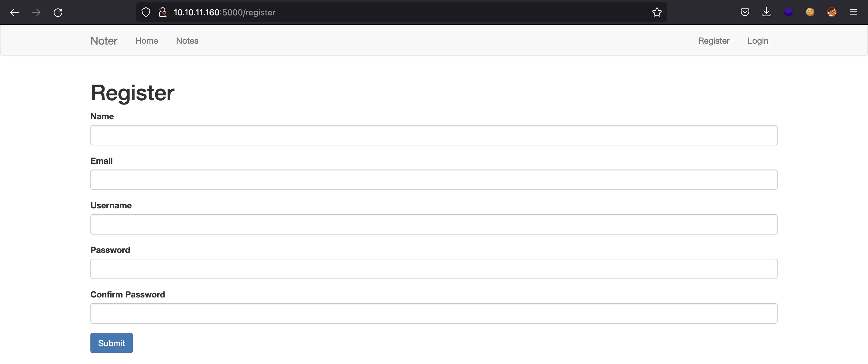Click the Noter brand logo/text
This screenshot has height=364, width=868.
tap(103, 41)
